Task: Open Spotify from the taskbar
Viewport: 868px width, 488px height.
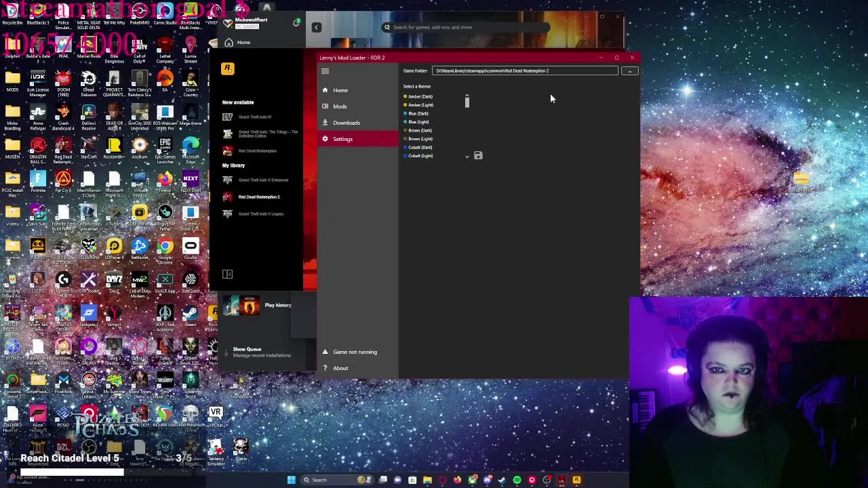Action: (517, 480)
